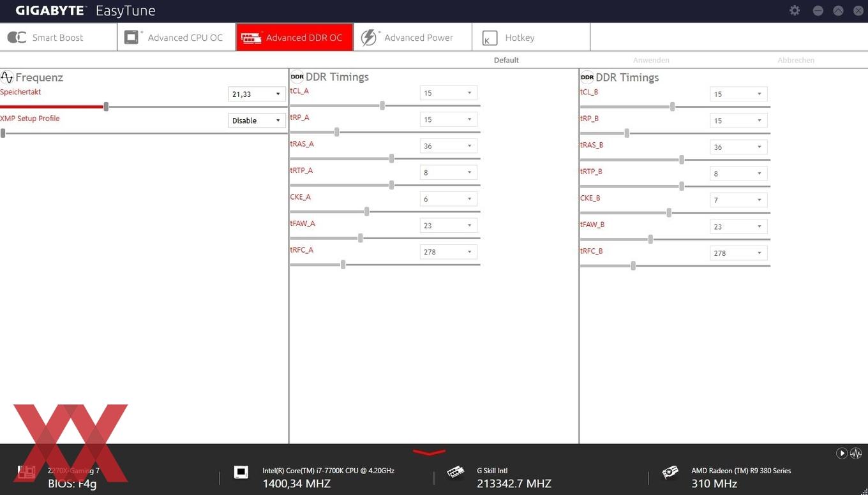Open the tRP_A value dropdown
Image resolution: width=868 pixels, height=495 pixels.
pyautogui.click(x=449, y=119)
